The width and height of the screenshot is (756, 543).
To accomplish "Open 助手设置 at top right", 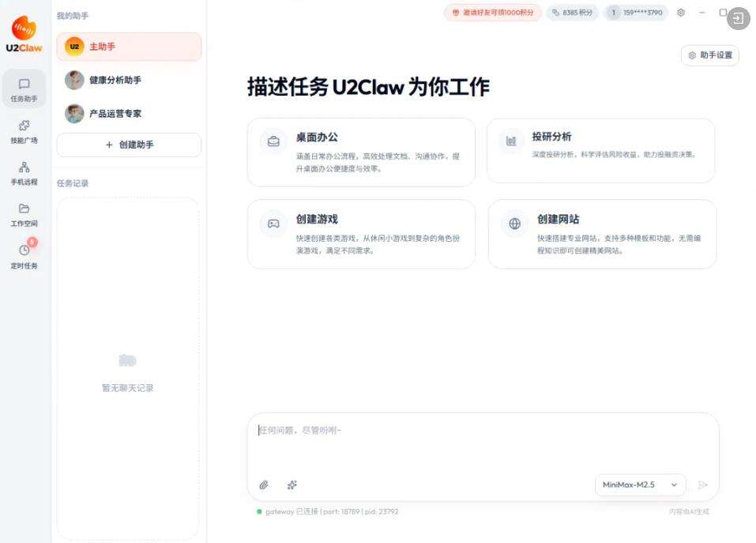I will 710,55.
